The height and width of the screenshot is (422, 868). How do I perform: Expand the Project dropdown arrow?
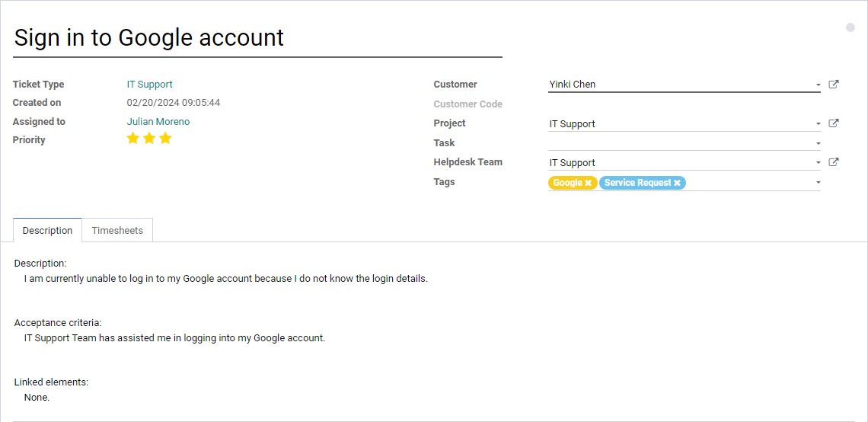point(818,124)
